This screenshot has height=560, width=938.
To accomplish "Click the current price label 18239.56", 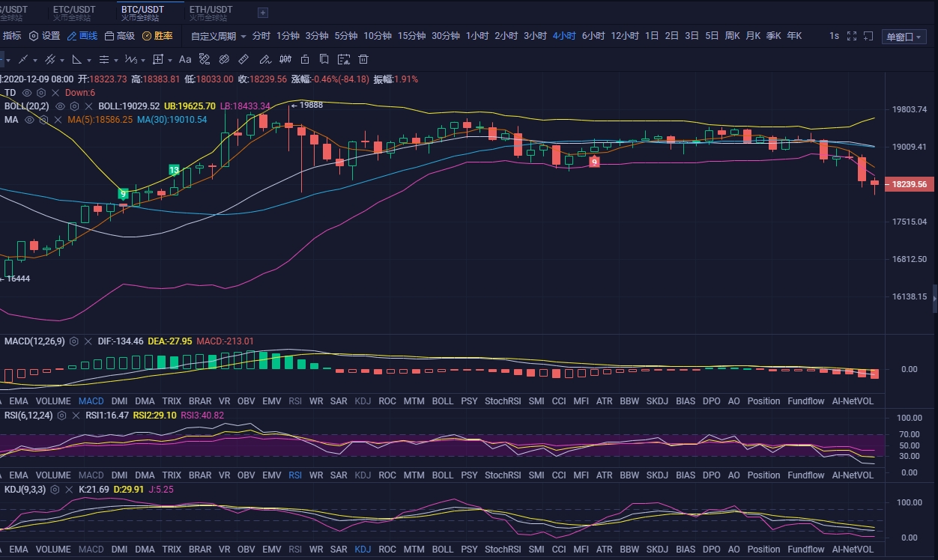I will pos(909,184).
